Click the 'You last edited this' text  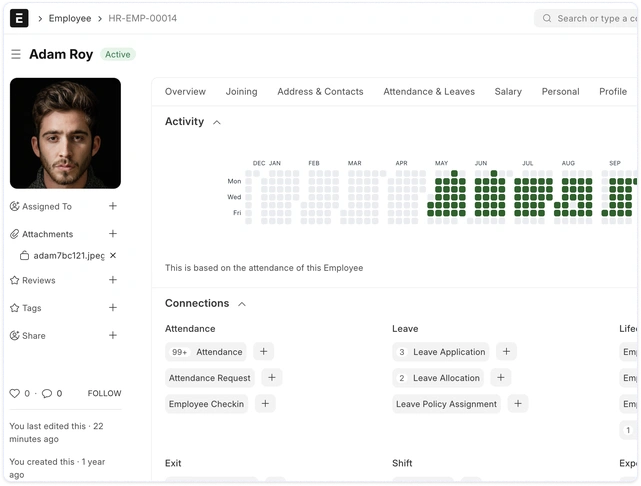pos(56,432)
